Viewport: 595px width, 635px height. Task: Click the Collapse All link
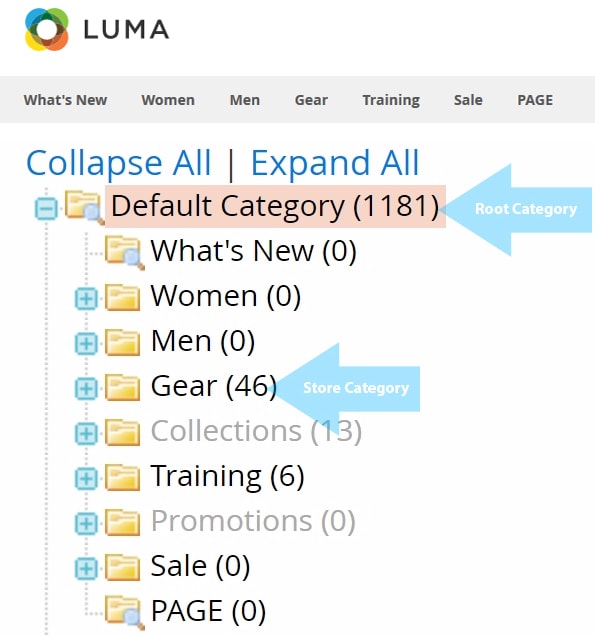pyautogui.click(x=119, y=163)
